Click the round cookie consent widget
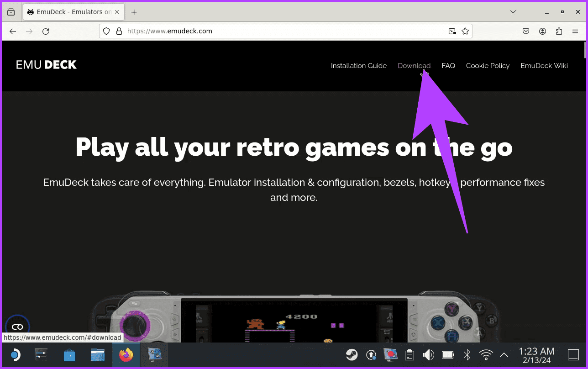 (17, 327)
